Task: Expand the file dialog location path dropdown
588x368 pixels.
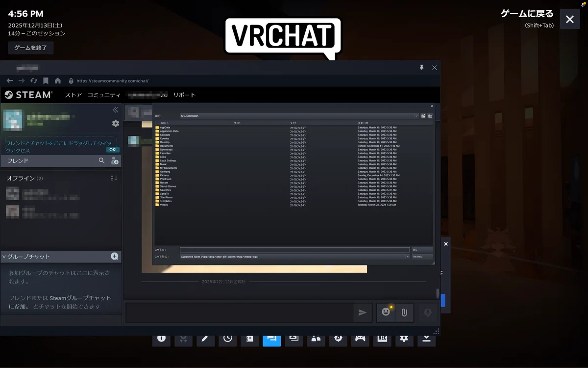Action: point(416,116)
